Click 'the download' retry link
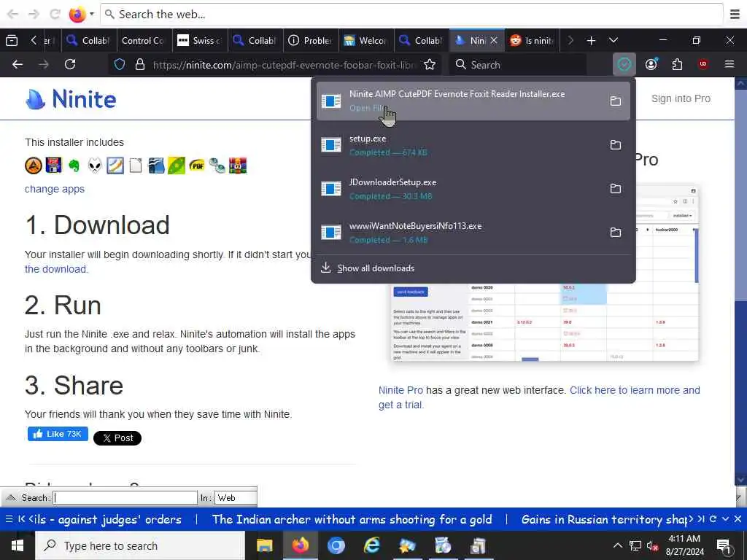The width and height of the screenshot is (747, 560). tap(55, 269)
